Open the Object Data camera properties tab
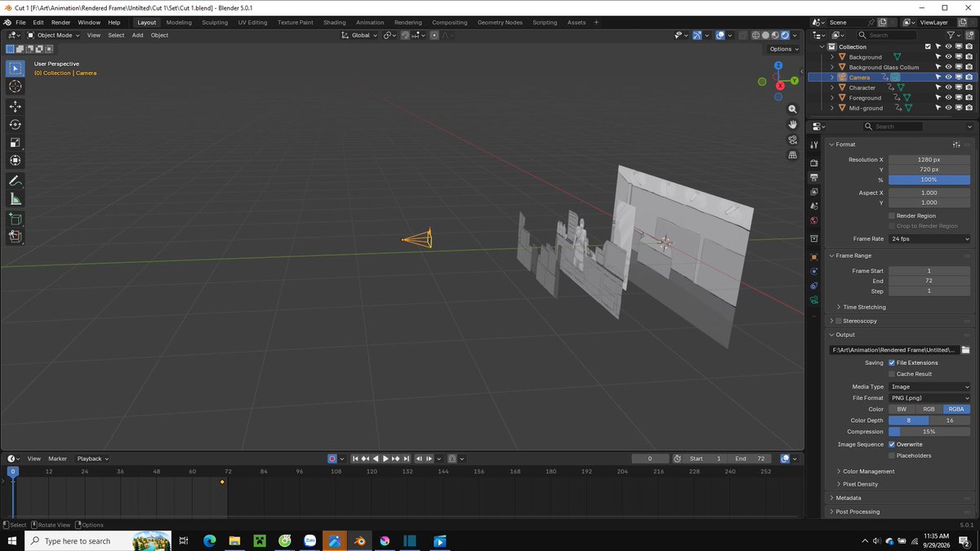The image size is (980, 551). pos(814,300)
